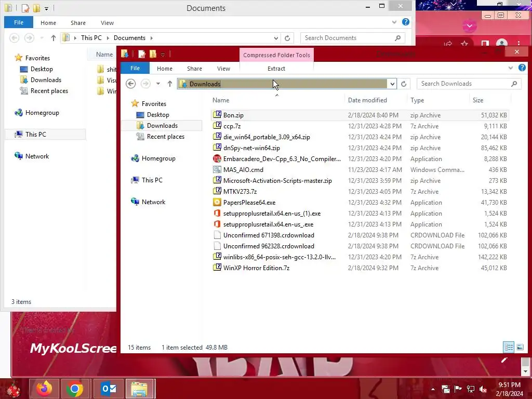Customize Quick Access Toolbar dropdown in Downloads

tap(163, 55)
